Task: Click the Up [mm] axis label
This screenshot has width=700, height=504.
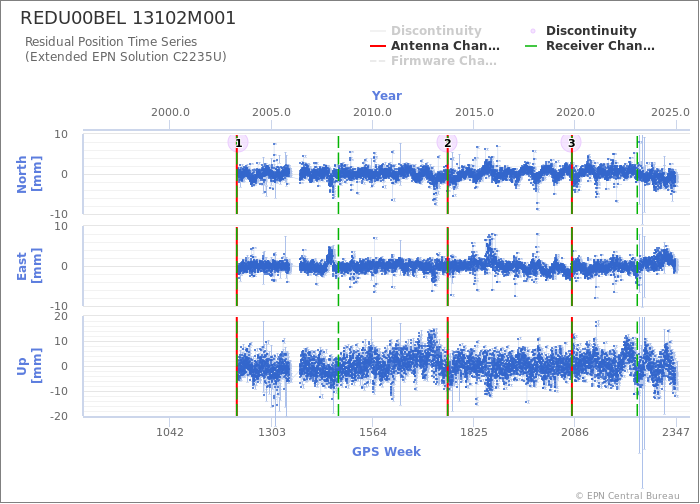Action: click(x=29, y=366)
